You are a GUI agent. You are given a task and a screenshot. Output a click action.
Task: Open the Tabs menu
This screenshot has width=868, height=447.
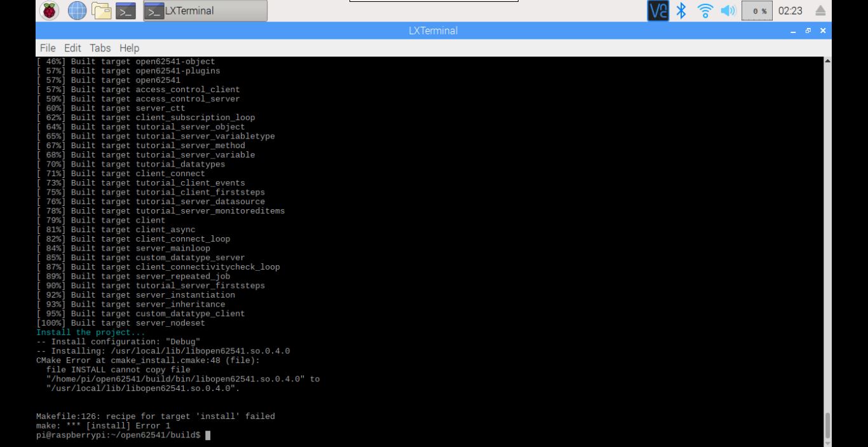[x=98, y=48]
